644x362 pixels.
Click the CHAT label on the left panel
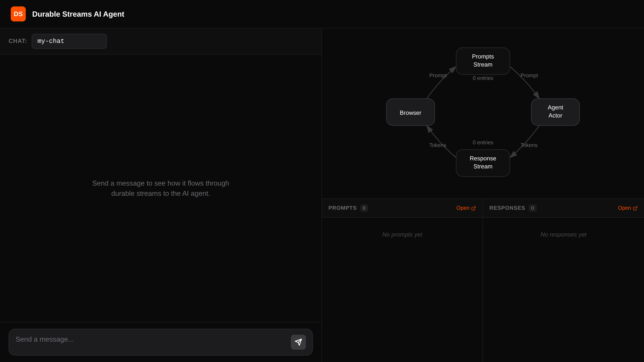17,41
